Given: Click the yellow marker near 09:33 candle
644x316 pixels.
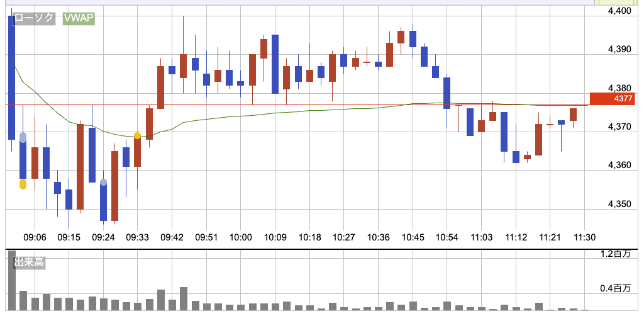Looking at the screenshot, I should pyautogui.click(x=137, y=135).
